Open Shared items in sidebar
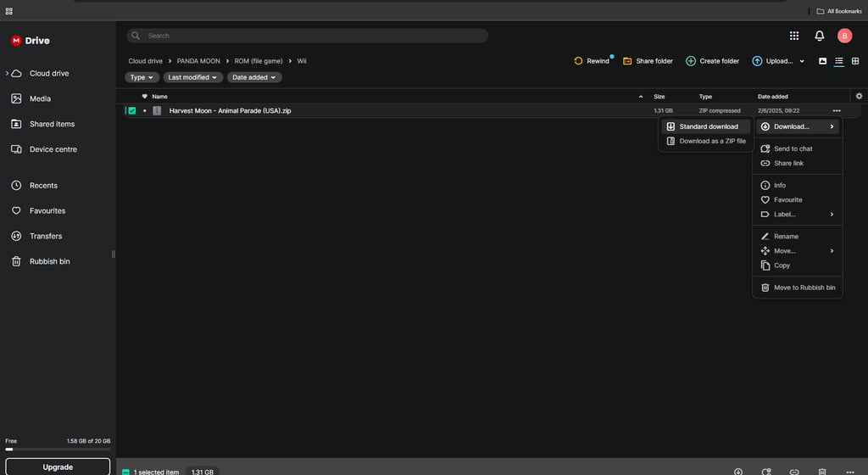The width and height of the screenshot is (868, 475). tap(52, 124)
